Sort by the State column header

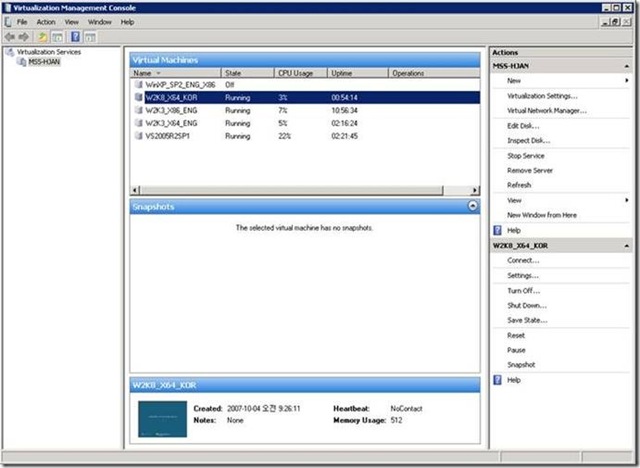(x=247, y=73)
